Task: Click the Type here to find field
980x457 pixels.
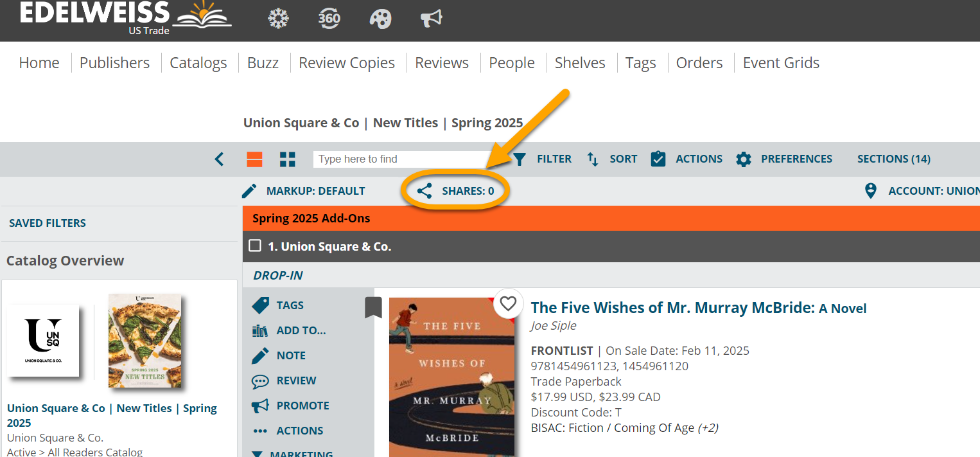Action: 403,159
